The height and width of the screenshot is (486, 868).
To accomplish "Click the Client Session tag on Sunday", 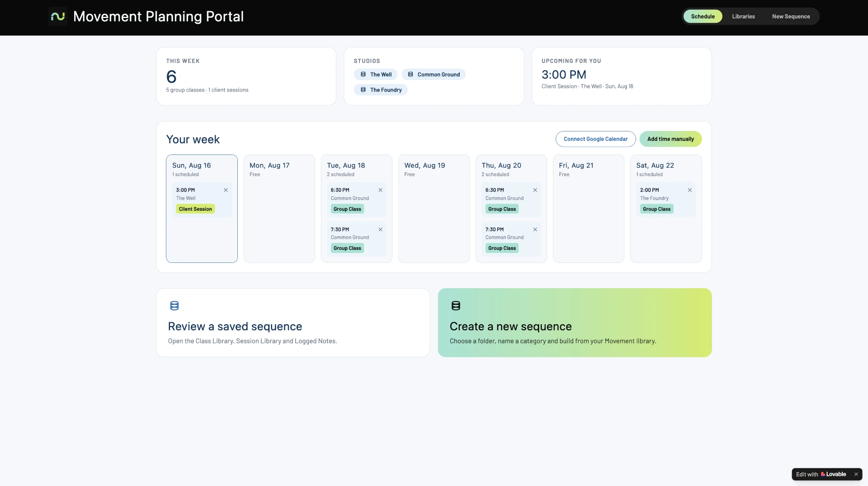I will pos(195,209).
